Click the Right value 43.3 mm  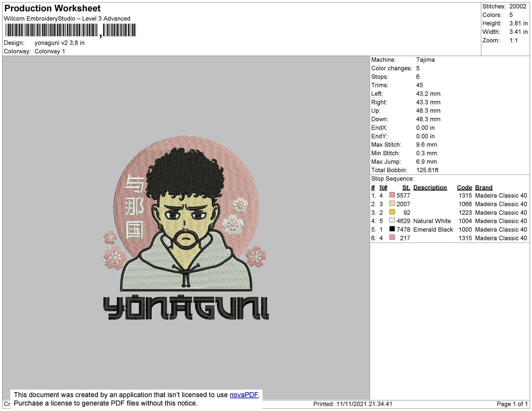click(x=428, y=102)
